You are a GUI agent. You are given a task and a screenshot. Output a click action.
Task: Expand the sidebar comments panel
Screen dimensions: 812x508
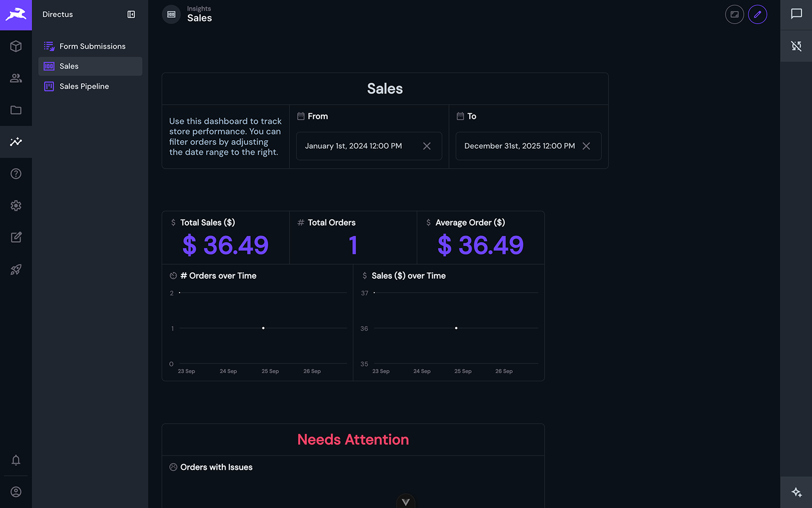tap(796, 14)
